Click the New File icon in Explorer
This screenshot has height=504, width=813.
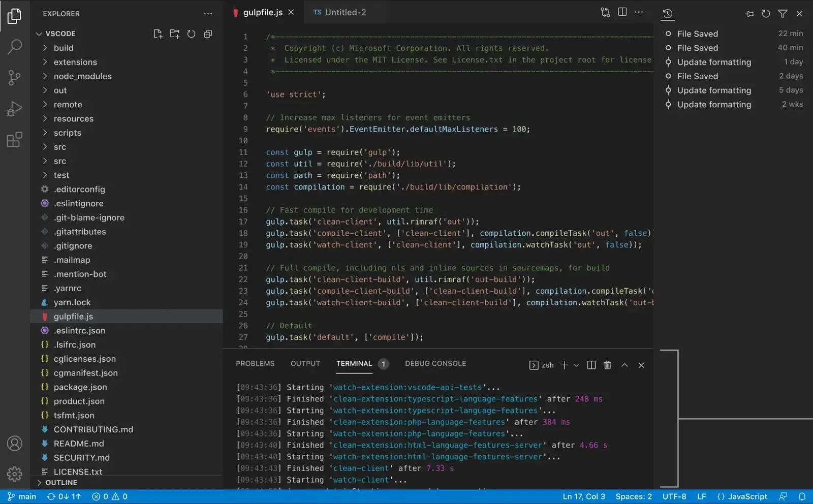pyautogui.click(x=158, y=34)
